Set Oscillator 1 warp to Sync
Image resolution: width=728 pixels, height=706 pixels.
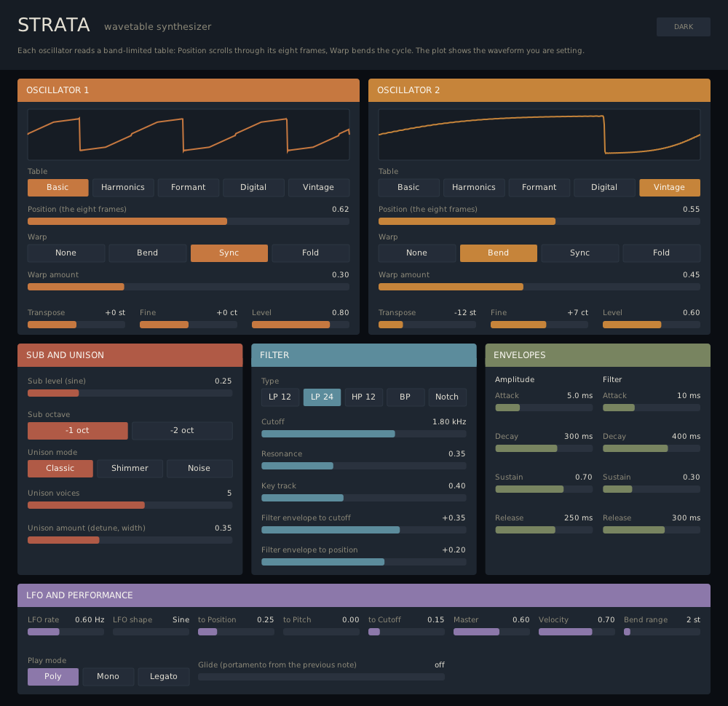pyautogui.click(x=229, y=253)
